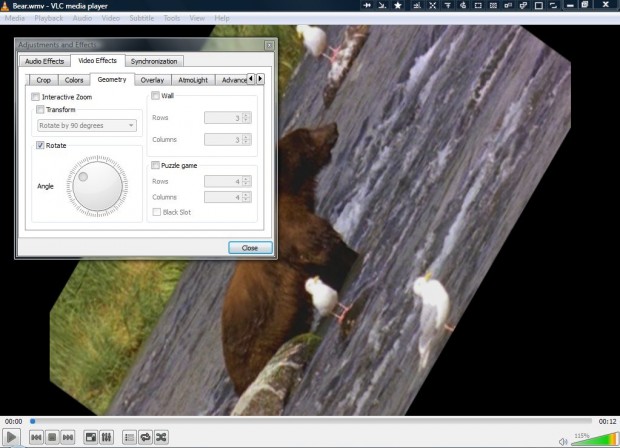Switch to Audio Effects tab
The height and width of the screenshot is (448, 620).
pyautogui.click(x=44, y=61)
